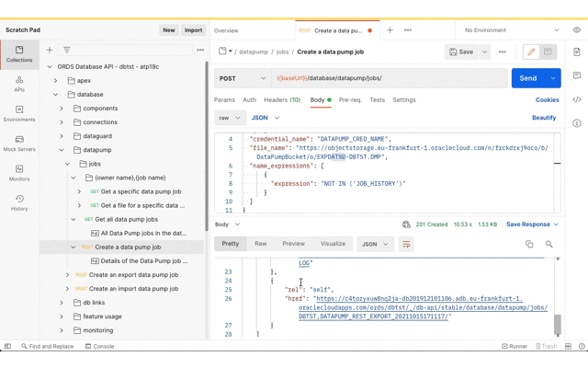588x368 pixels.
Task: Switch to the pencil build mode toggle
Action: tap(531, 52)
